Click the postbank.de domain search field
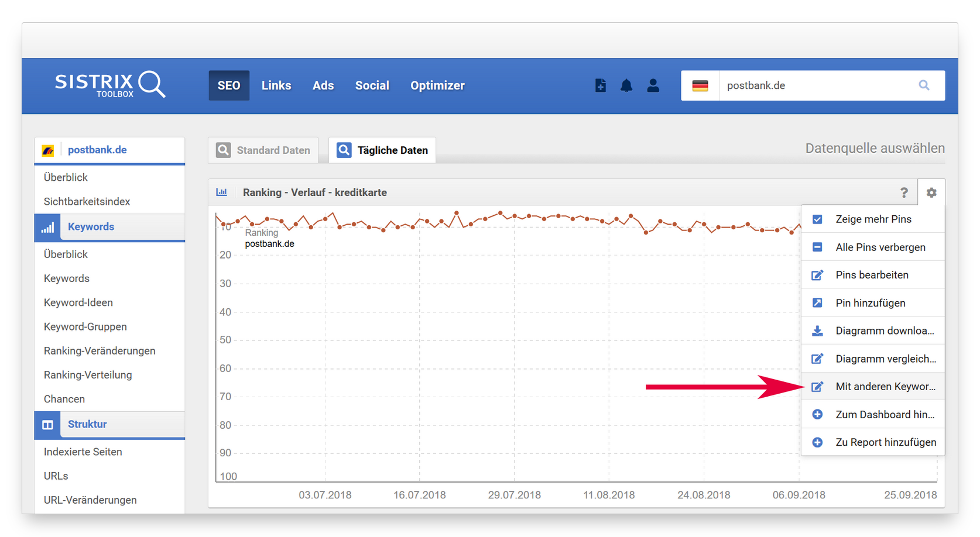This screenshot has height=537, width=980. pyautogui.click(x=814, y=85)
